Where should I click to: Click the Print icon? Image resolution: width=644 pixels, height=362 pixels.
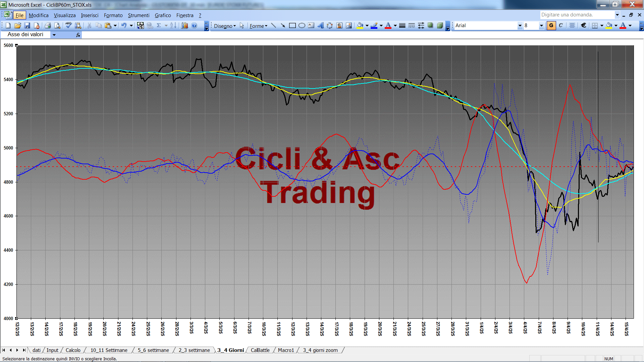[x=48, y=25]
